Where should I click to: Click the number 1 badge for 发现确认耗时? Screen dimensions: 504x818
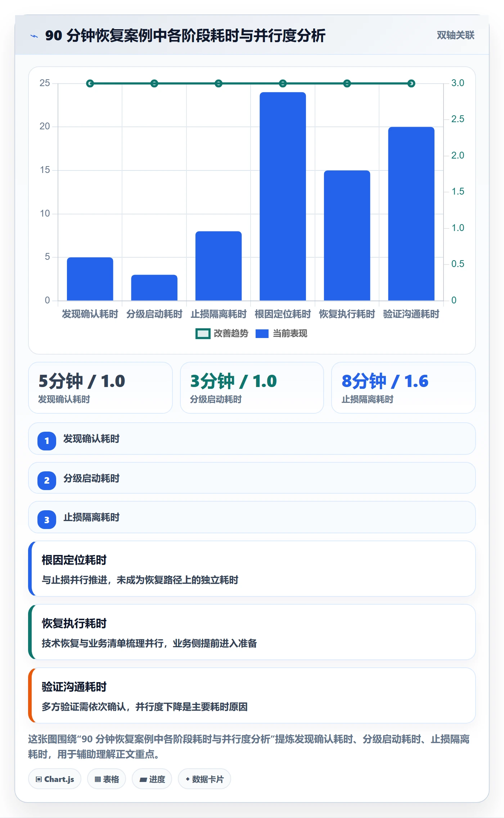[47, 441]
